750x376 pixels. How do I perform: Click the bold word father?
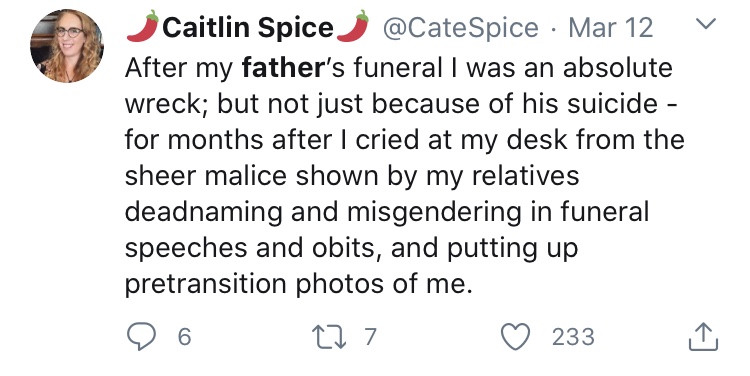pyautogui.click(x=283, y=68)
